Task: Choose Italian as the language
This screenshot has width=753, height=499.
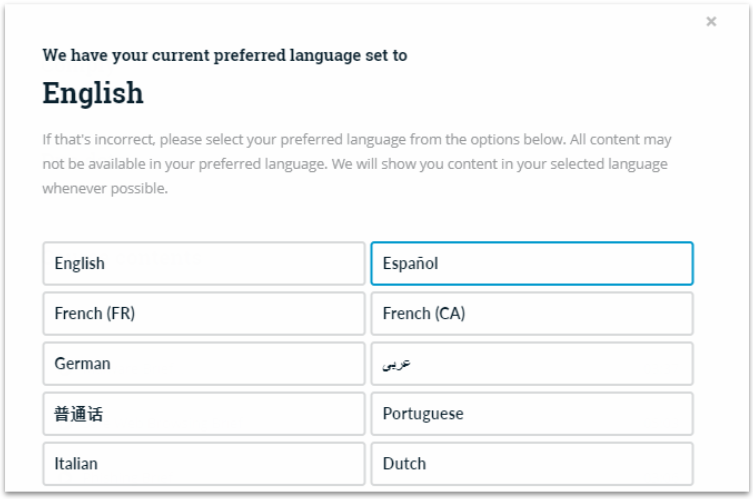Action: [x=204, y=464]
